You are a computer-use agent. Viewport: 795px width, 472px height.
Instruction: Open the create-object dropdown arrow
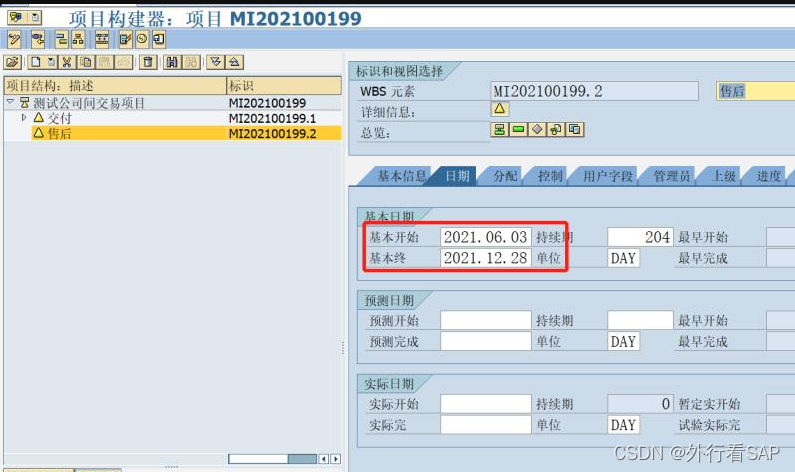51,62
